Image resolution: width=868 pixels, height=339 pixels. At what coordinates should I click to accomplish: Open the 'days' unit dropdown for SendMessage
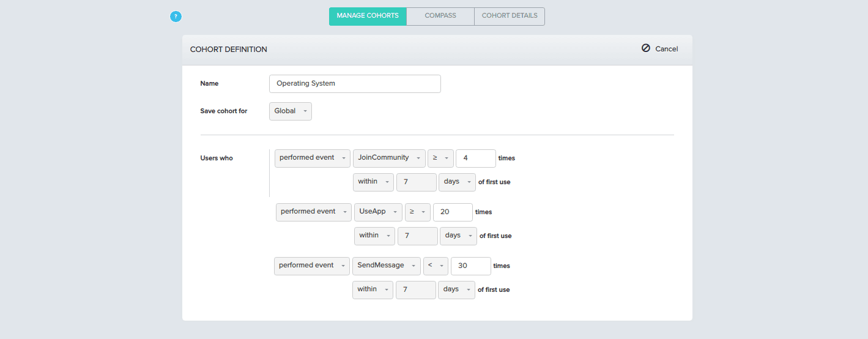point(456,289)
